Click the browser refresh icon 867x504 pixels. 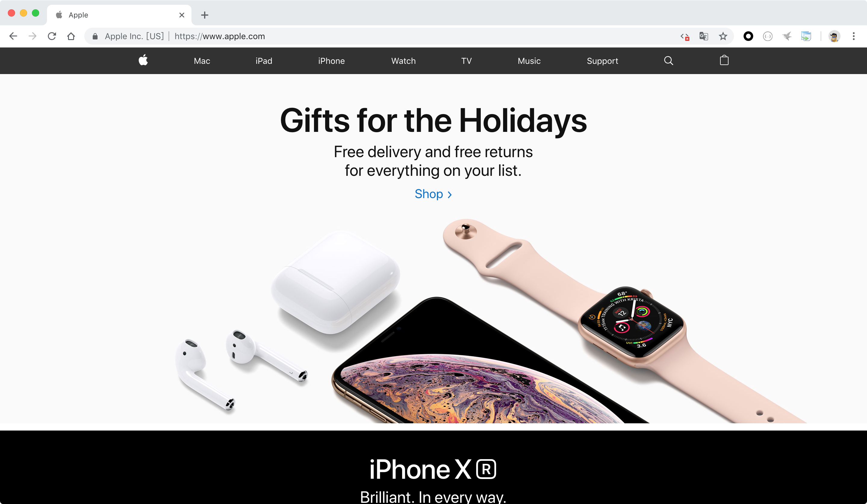point(51,36)
